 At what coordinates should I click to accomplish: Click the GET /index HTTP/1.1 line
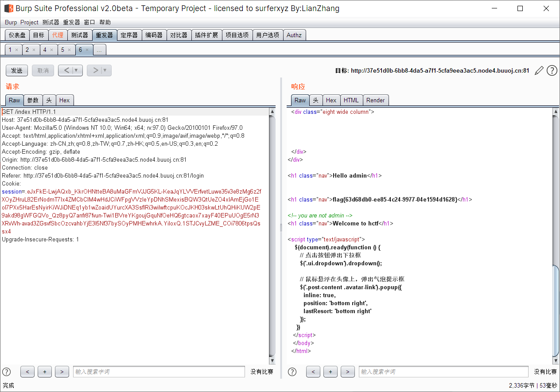(x=29, y=112)
